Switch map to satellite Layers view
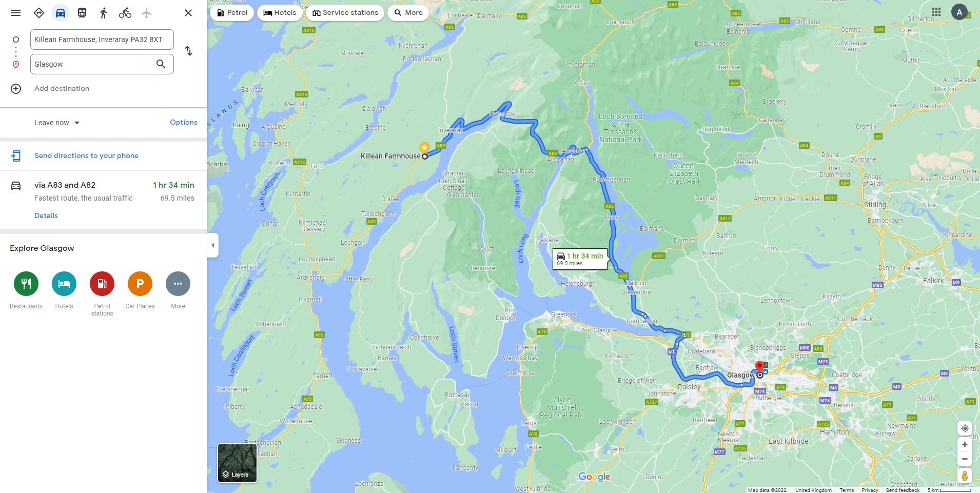 237,463
